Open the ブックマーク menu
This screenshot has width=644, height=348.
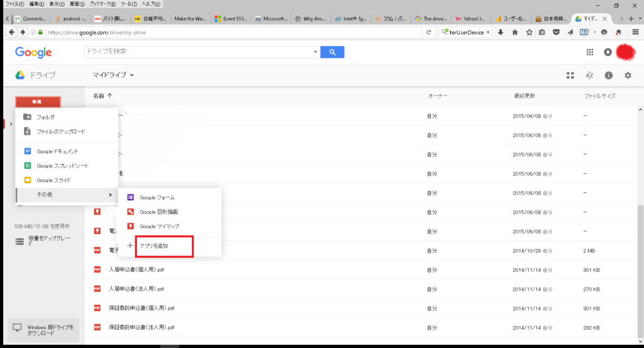click(103, 4)
